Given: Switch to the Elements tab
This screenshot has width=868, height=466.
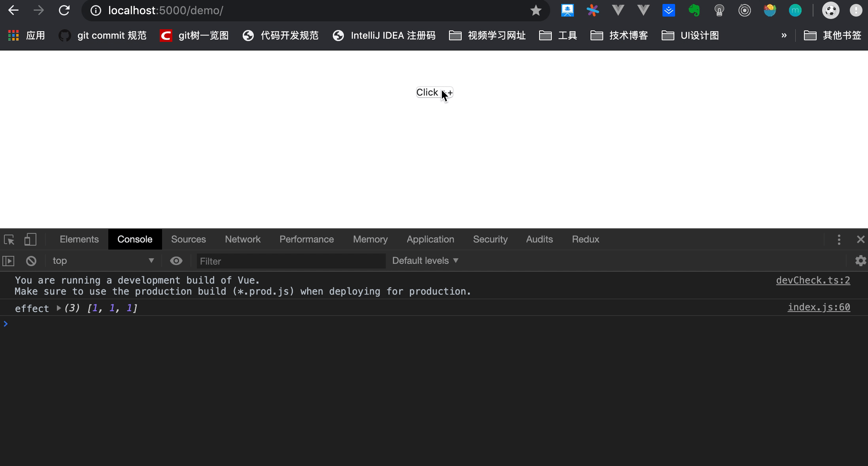Looking at the screenshot, I should coord(79,239).
